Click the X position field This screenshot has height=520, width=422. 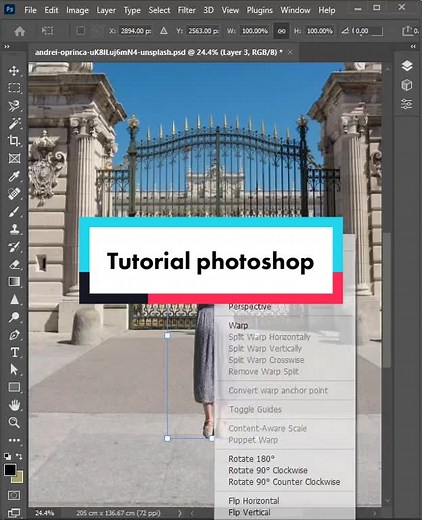coord(136,31)
